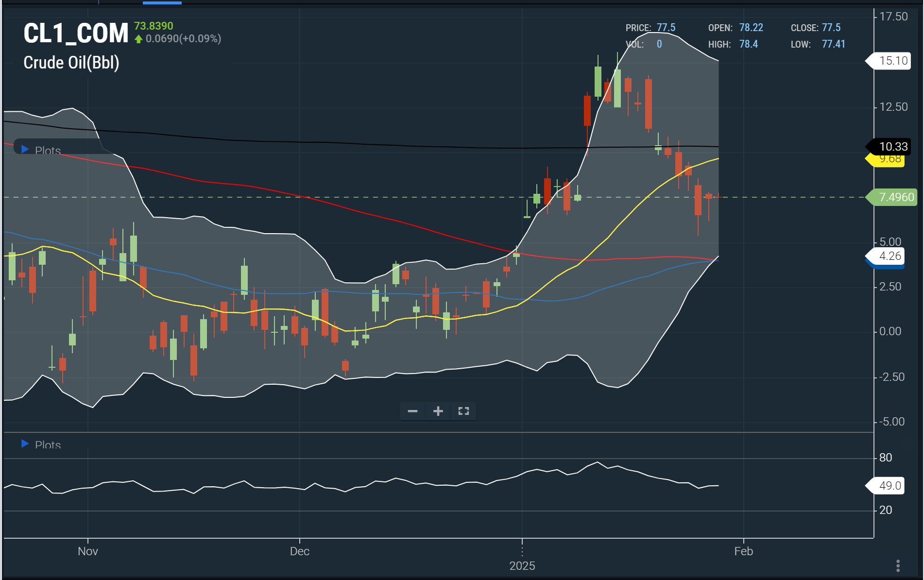924x580 pixels.
Task: Click the Crude Oil(Bbl) subtitle
Action: (x=71, y=63)
